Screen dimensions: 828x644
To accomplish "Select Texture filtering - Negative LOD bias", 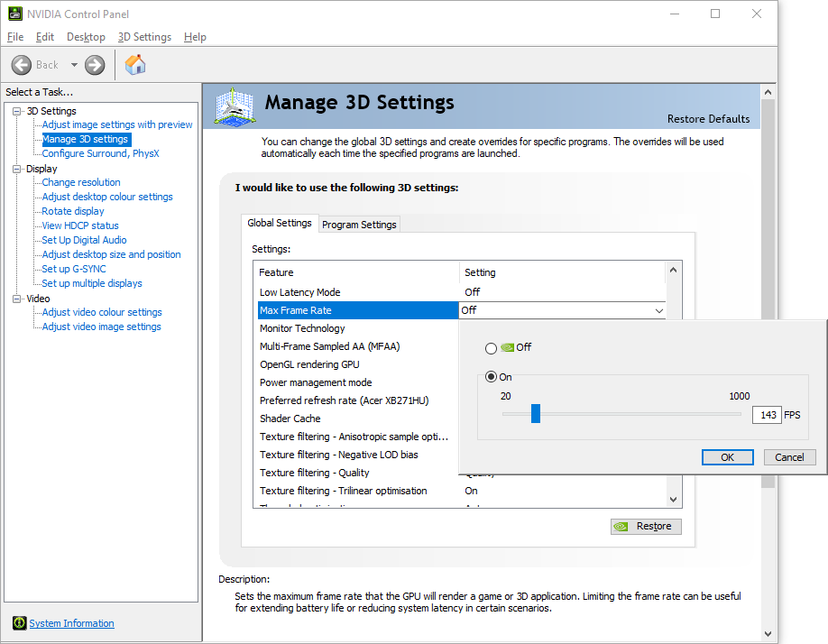I will click(359, 455).
